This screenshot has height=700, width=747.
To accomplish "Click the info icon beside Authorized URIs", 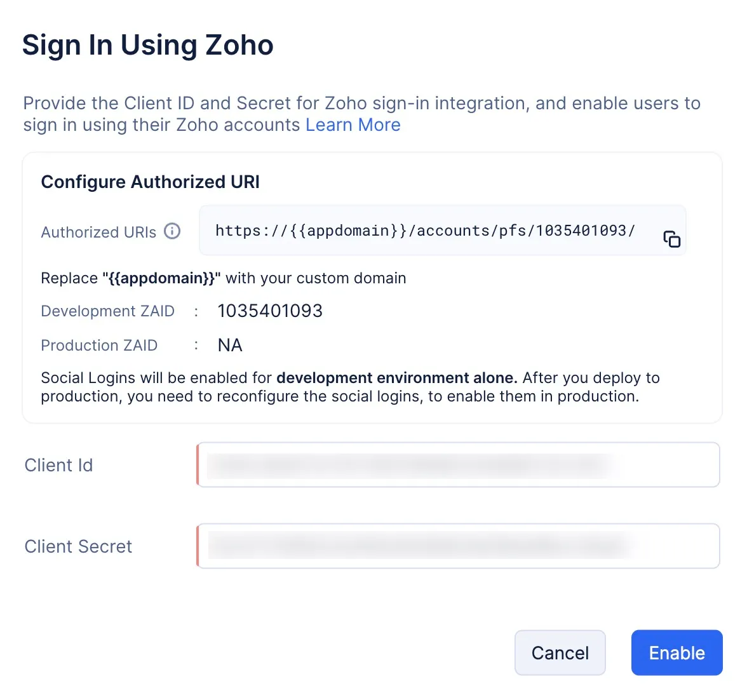I will pyautogui.click(x=172, y=231).
